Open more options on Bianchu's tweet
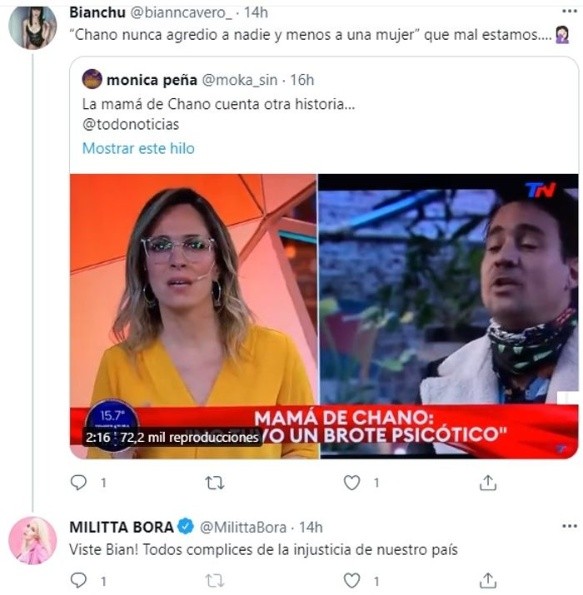The image size is (583, 595). pos(569,11)
